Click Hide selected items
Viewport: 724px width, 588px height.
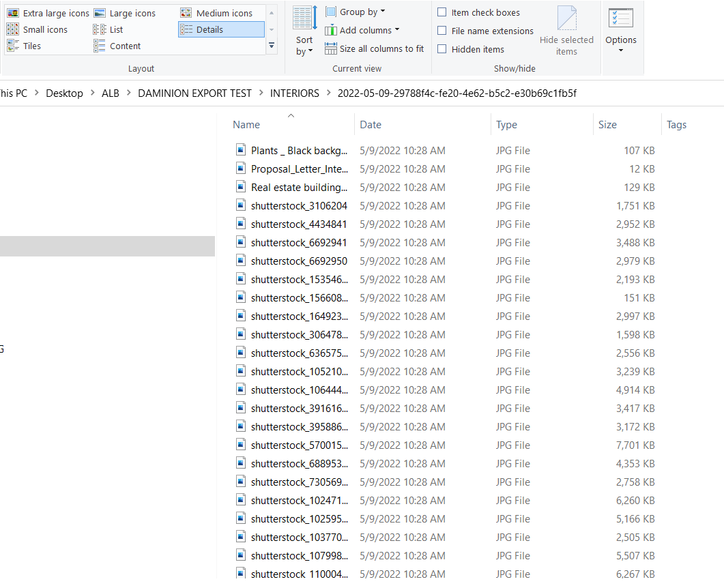pyautogui.click(x=566, y=31)
